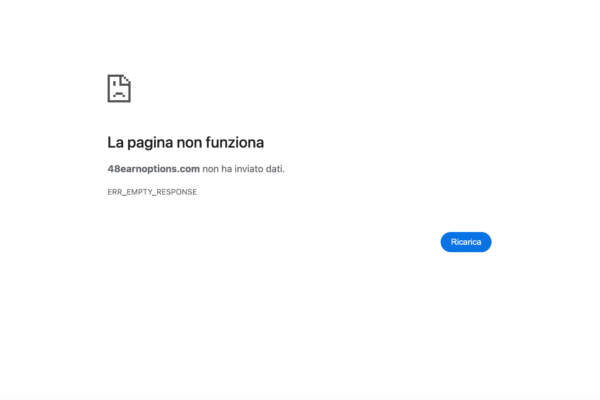
Task: Click the '.com' ending of the domain
Action: coord(189,169)
